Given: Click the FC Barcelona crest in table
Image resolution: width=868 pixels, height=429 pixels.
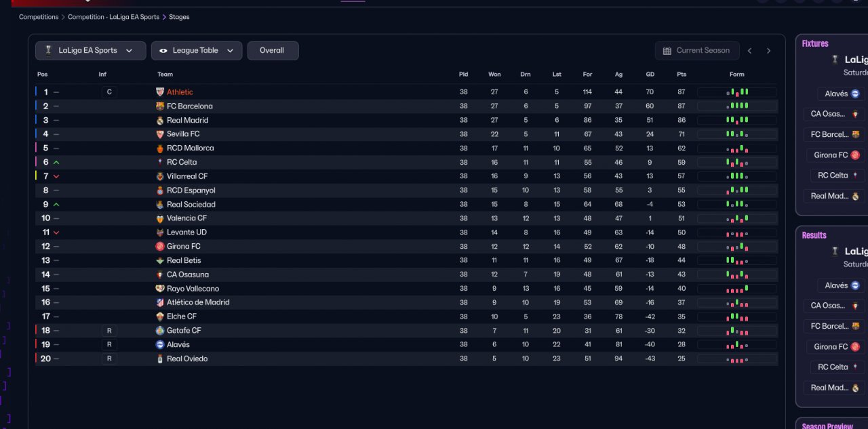Looking at the screenshot, I should [160, 106].
